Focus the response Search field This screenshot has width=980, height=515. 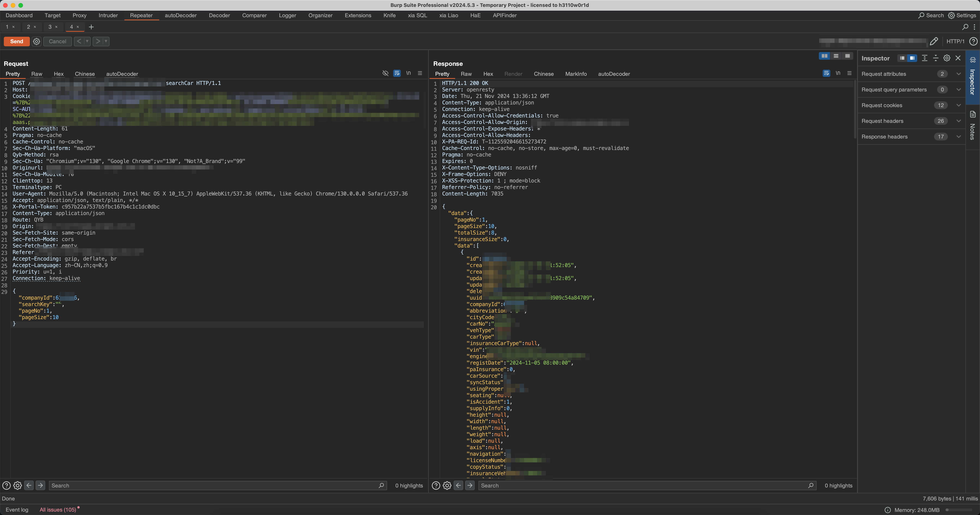click(647, 486)
